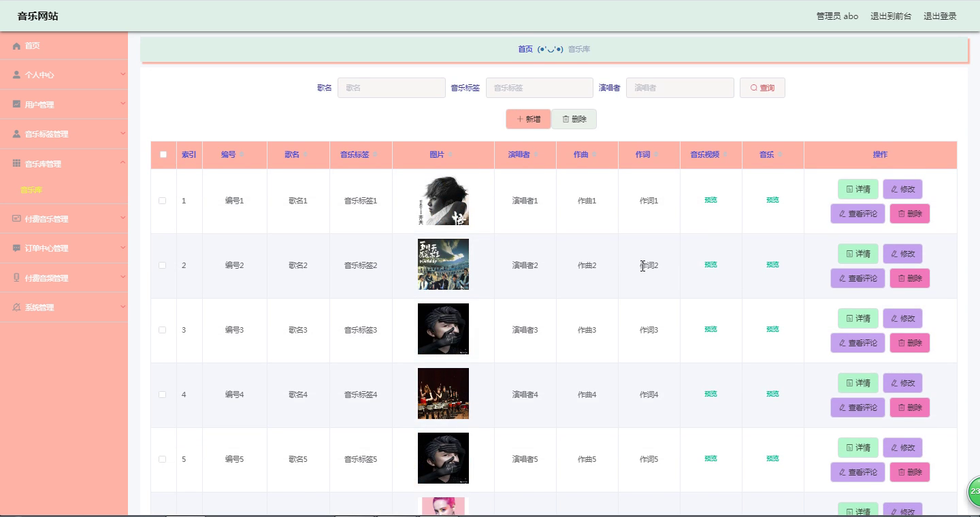Click the grid icon beside 音乐库管理
This screenshot has width=980, height=517.
[x=16, y=163]
